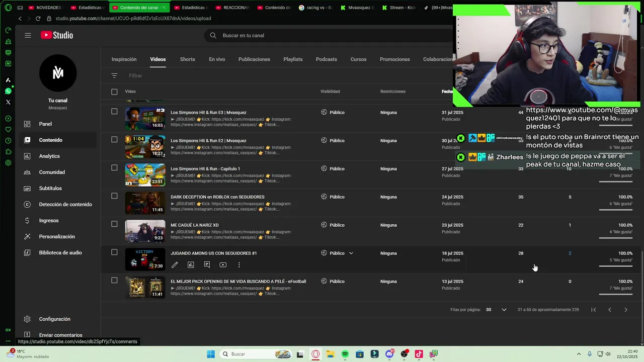
Task: Check the box for DARK DECEPTION en ROBLOX
Action: (x=114, y=196)
